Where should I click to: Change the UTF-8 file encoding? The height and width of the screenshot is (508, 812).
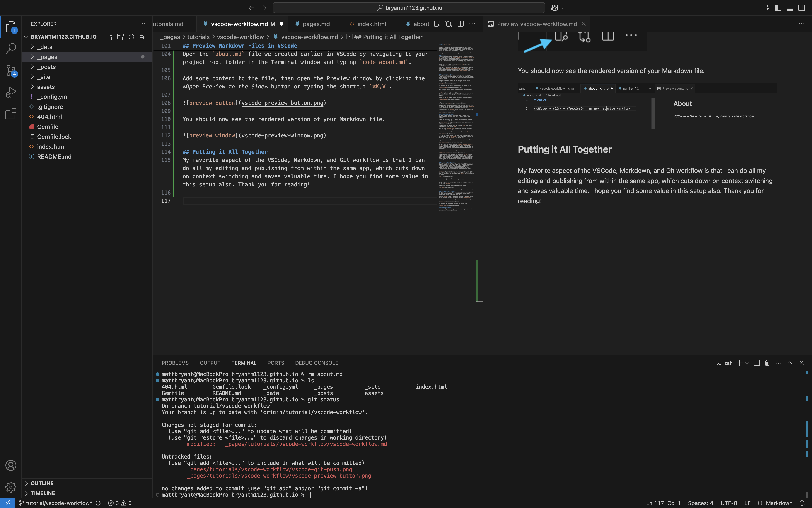click(728, 503)
